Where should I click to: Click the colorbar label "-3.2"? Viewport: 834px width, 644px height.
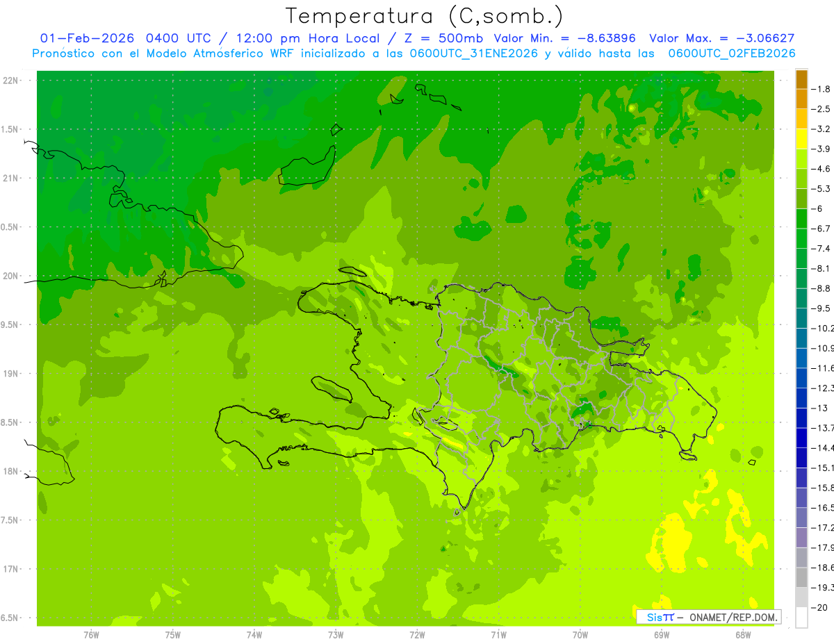[x=821, y=129]
